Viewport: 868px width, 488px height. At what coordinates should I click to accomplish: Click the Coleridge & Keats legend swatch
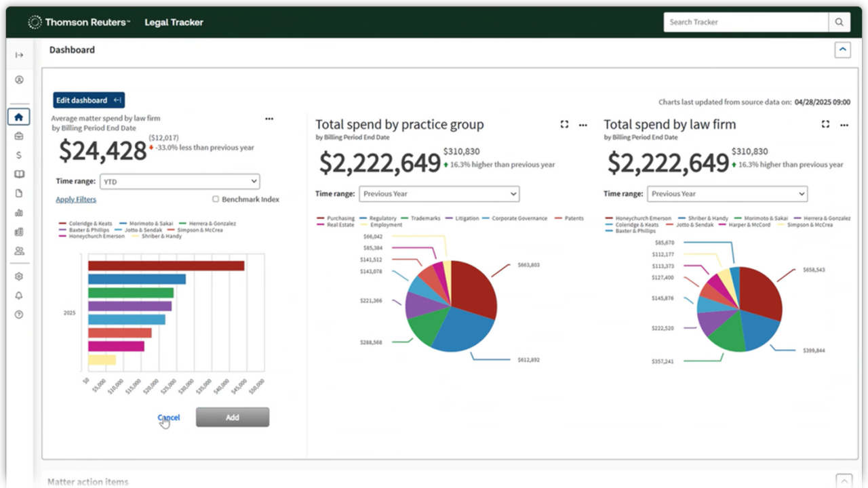(x=62, y=223)
